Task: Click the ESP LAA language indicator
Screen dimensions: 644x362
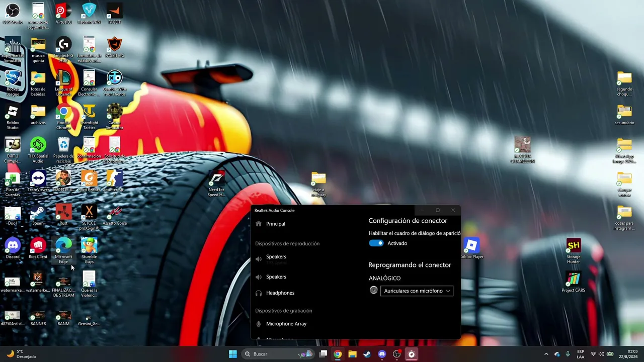Action: (x=581, y=354)
